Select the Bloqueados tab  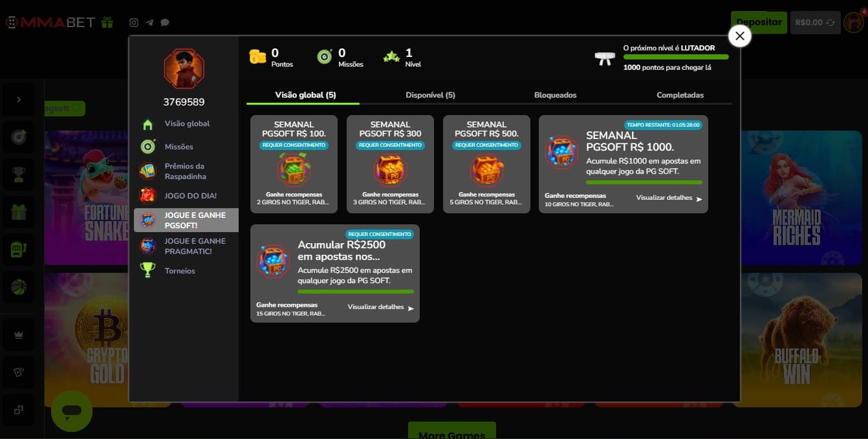[555, 95]
